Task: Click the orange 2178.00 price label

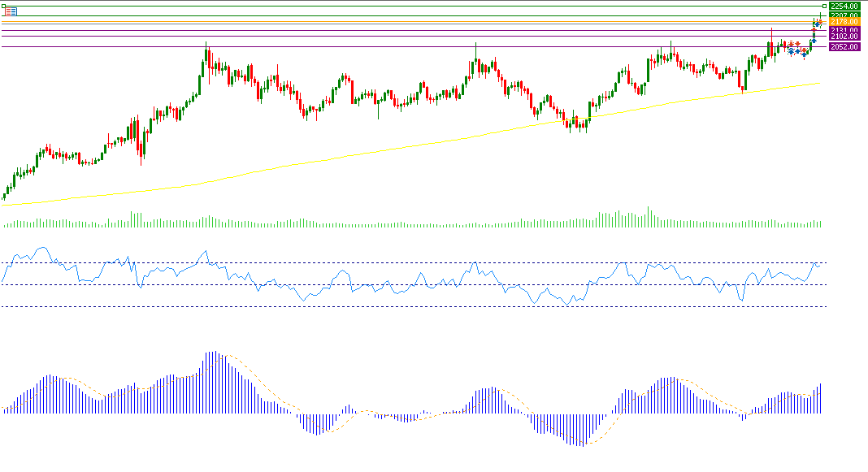Action: (x=845, y=22)
